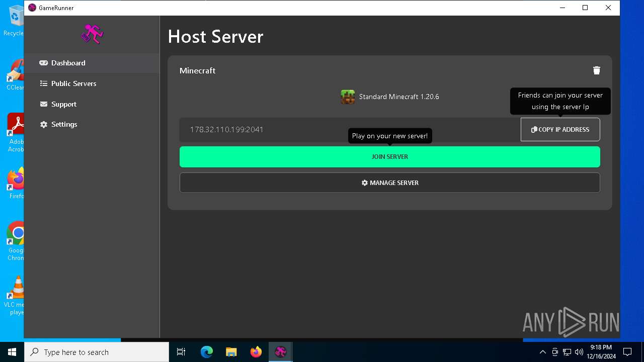Click the Minecraft card title
This screenshot has height=362, width=644.
click(197, 70)
